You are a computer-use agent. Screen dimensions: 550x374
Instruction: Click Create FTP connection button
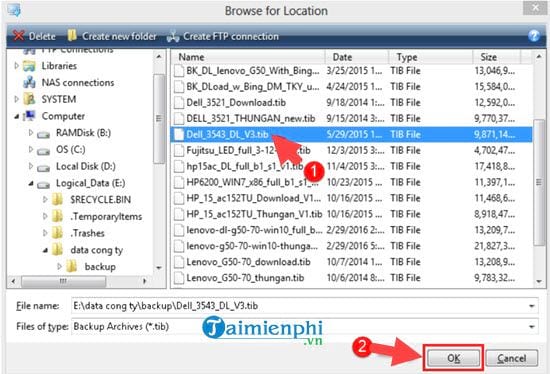[223, 36]
